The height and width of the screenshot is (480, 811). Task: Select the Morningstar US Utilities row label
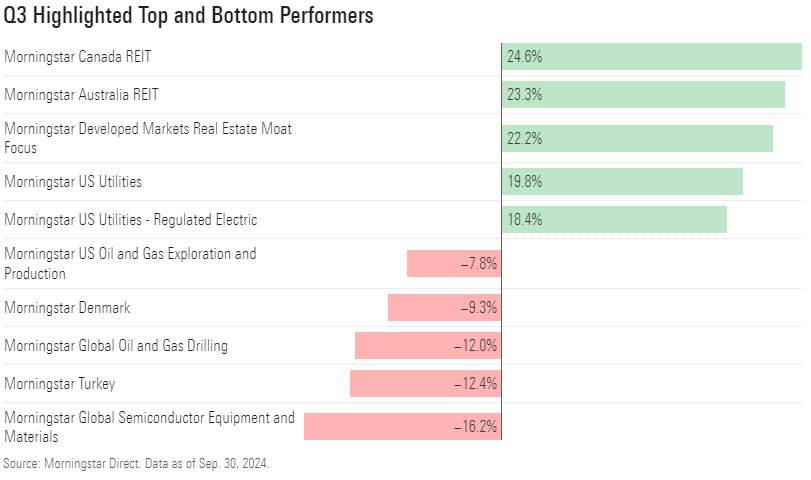73,182
